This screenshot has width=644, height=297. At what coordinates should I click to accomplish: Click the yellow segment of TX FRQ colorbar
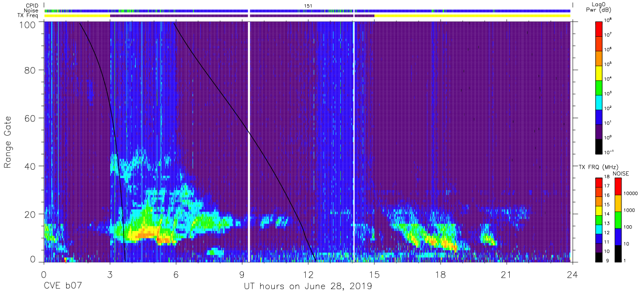tap(600, 210)
